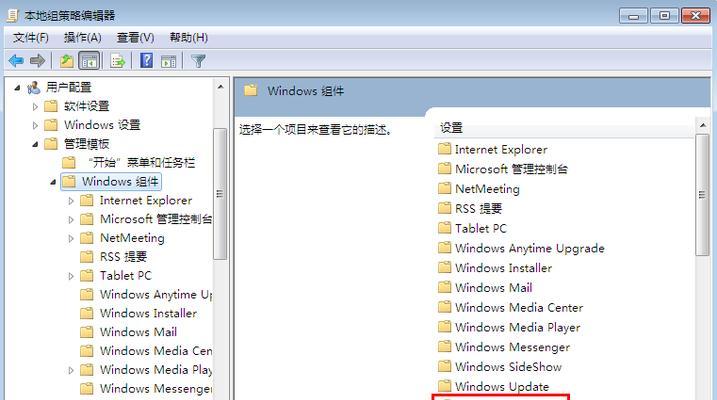717x400 pixels.
Task: Select RSS 提要 in settings list
Action: coord(478,208)
